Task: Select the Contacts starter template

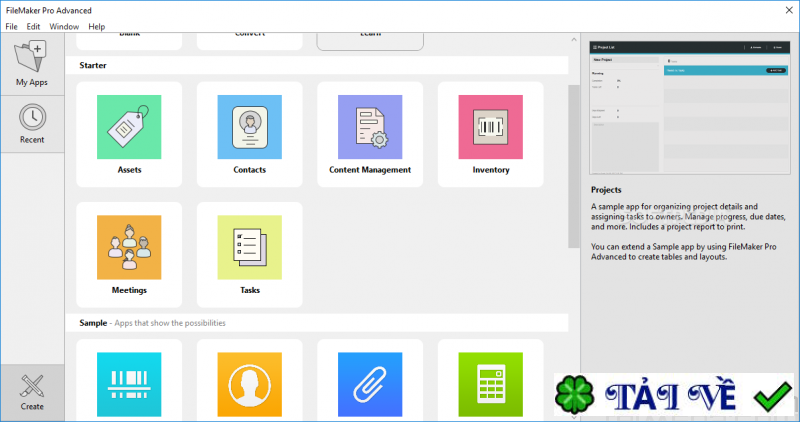Action: coord(249,134)
